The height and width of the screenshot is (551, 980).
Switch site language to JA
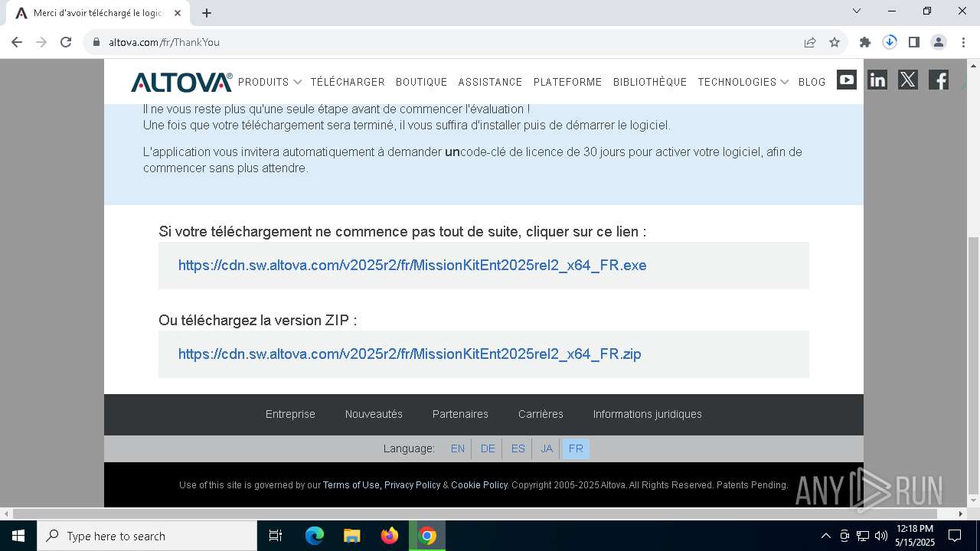coord(547,448)
